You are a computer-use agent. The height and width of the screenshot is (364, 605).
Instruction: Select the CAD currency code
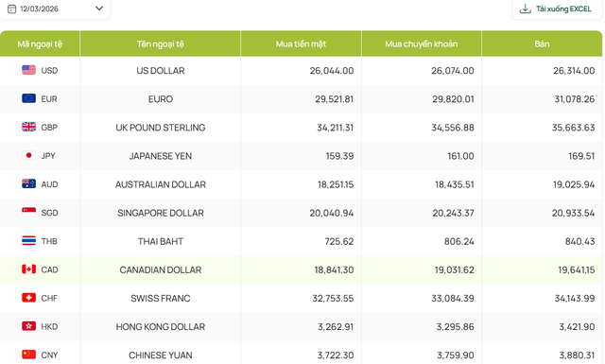[49, 269]
